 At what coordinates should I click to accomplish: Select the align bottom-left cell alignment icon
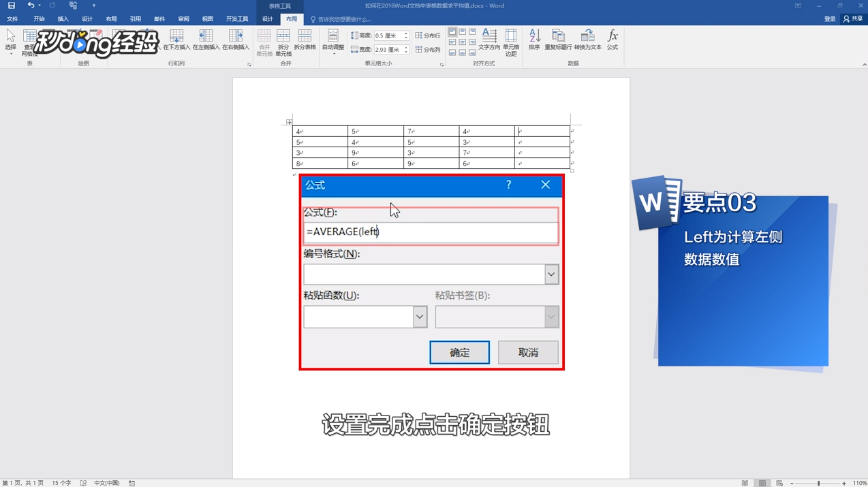coord(452,52)
